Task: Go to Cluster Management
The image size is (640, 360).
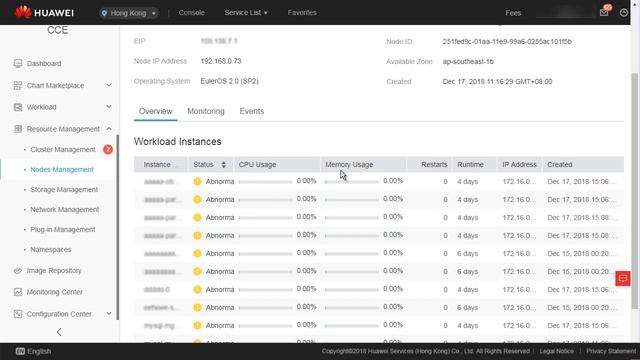Action: click(x=63, y=149)
